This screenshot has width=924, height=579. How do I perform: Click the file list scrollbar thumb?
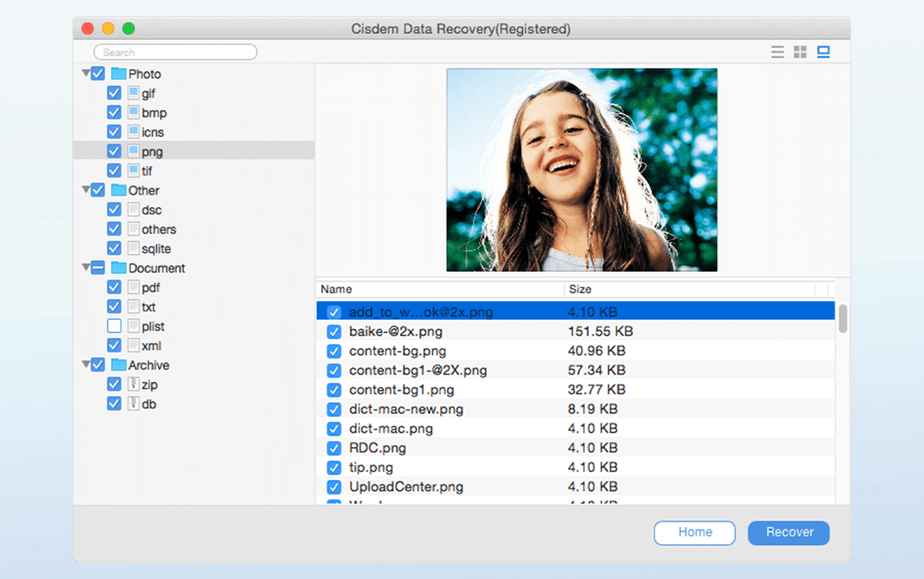pos(843,319)
